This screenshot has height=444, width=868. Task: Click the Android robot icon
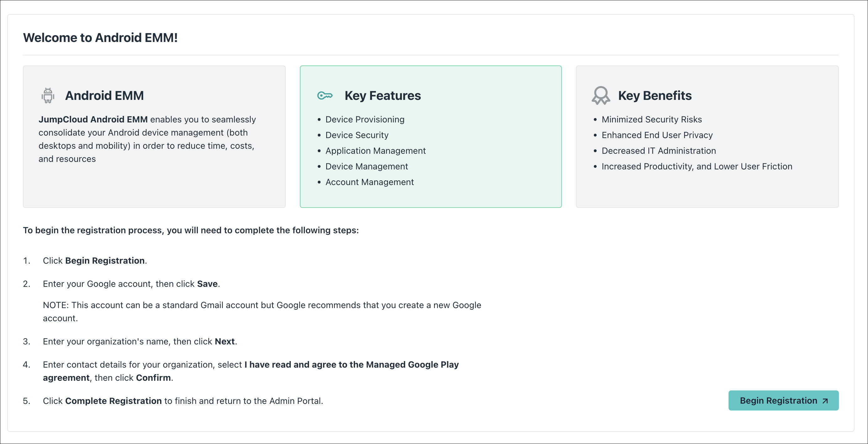pyautogui.click(x=48, y=96)
